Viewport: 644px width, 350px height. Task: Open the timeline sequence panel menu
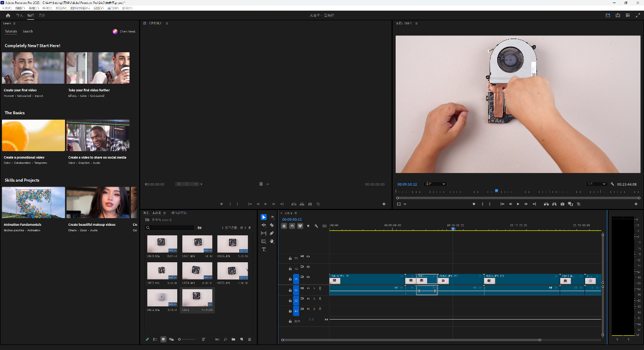pos(295,213)
